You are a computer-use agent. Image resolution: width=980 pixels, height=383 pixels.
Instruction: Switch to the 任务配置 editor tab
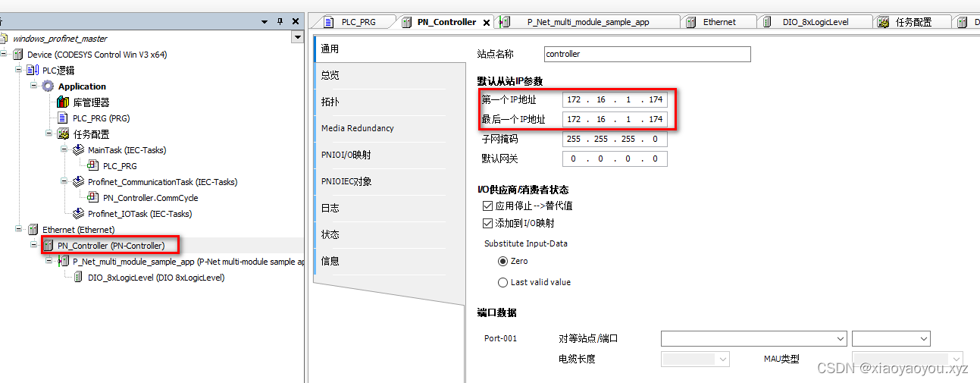(x=913, y=22)
